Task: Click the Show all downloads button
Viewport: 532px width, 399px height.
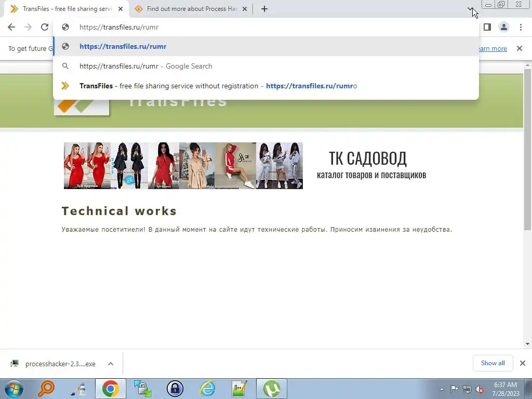Action: click(x=493, y=363)
